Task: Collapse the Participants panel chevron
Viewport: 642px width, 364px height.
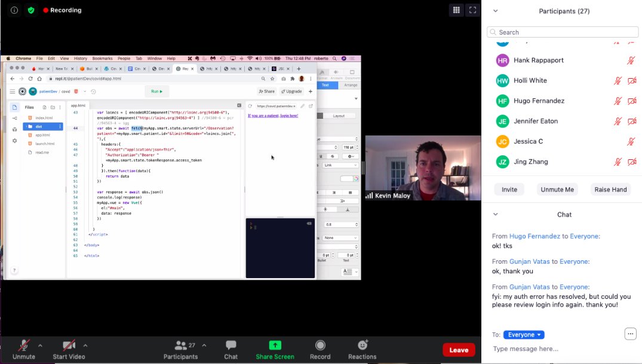Action: (496, 11)
